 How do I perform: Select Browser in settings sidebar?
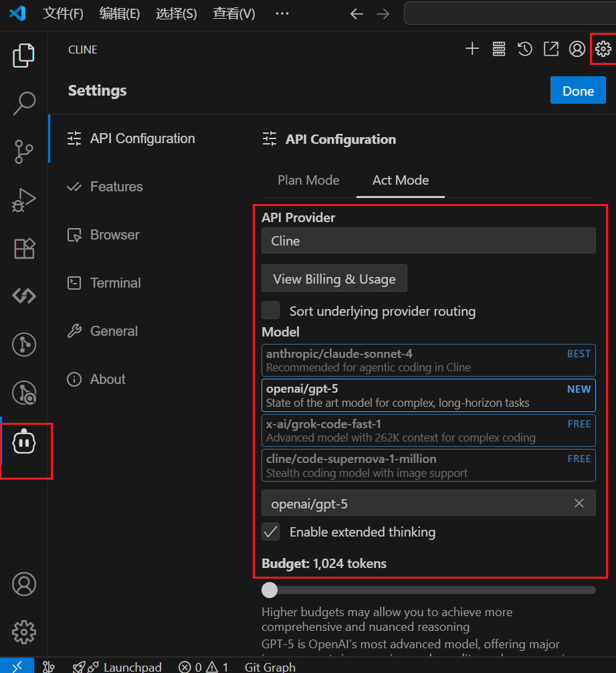(x=104, y=235)
